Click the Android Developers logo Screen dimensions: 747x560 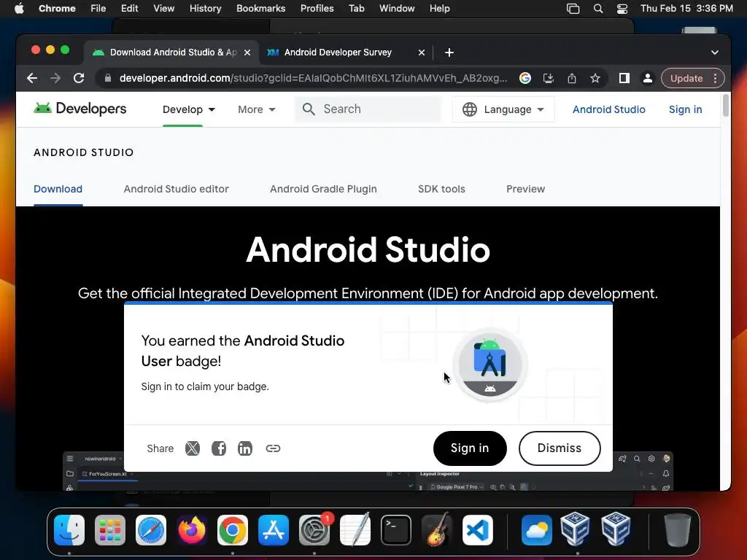(80, 109)
